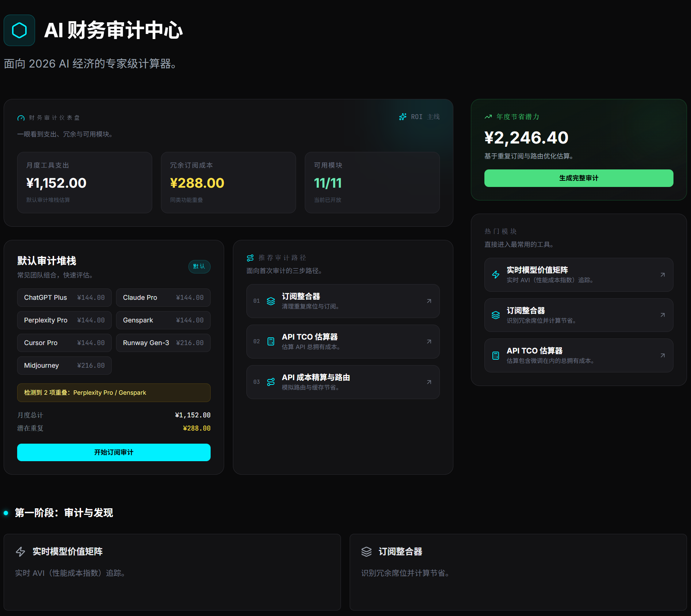
Task: Open the hot module 订阅整合器 card
Action: coord(579,315)
